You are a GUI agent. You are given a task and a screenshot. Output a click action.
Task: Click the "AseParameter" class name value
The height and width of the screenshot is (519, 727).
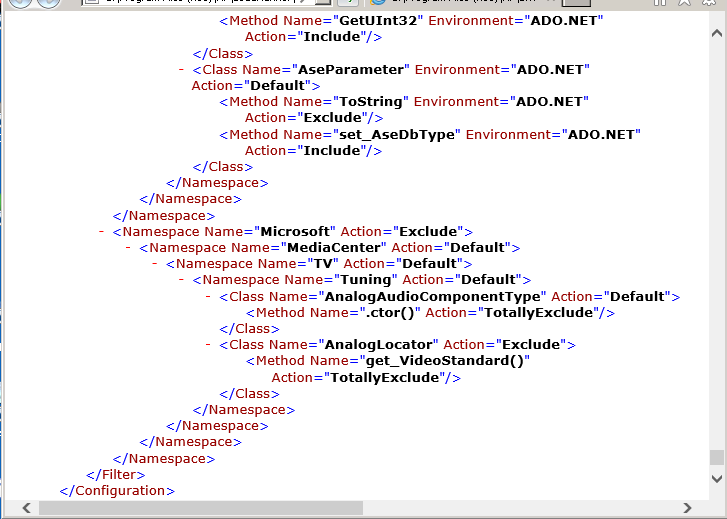(x=351, y=70)
